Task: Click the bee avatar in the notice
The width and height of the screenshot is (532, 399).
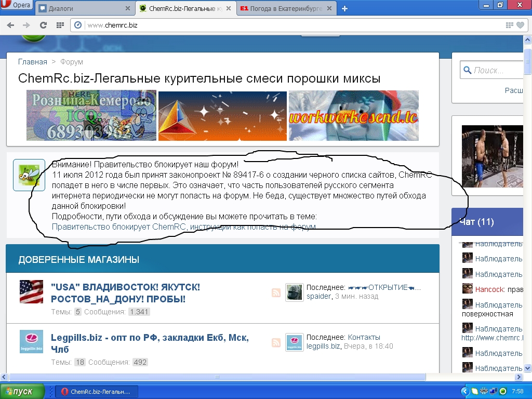Action: pyautogui.click(x=29, y=175)
